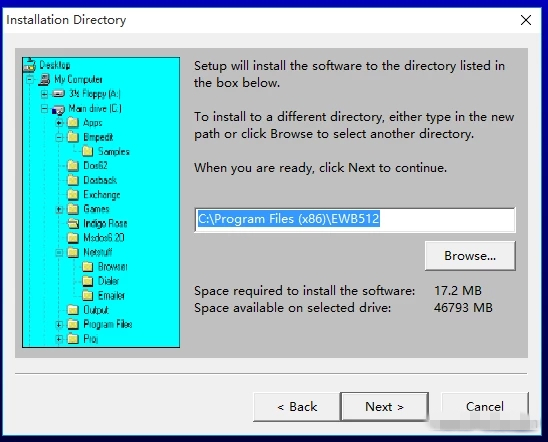Collapse the Main drive (C:) node
The image size is (548, 442).
click(44, 108)
